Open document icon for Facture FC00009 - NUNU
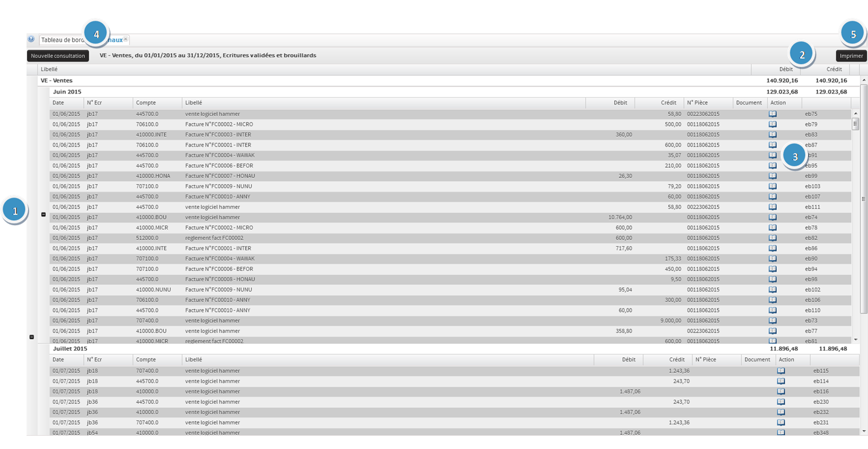The height and width of the screenshot is (449, 868). coord(773,186)
